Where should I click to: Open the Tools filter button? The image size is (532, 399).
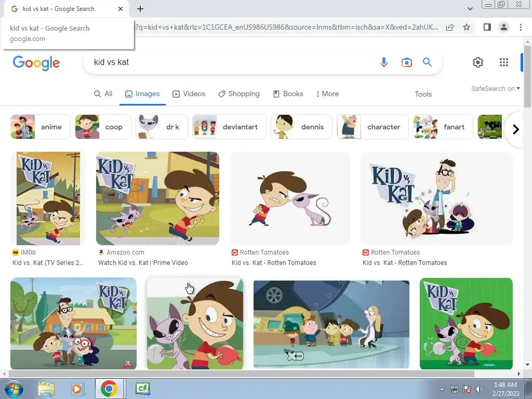pyautogui.click(x=423, y=95)
